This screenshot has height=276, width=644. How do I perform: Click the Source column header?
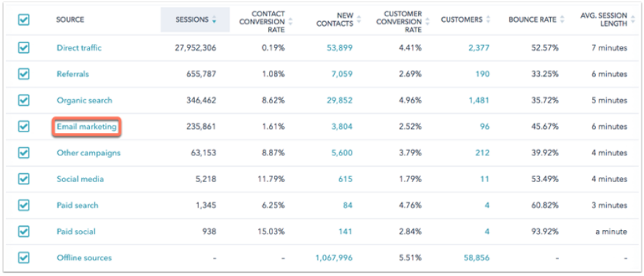coord(72,20)
